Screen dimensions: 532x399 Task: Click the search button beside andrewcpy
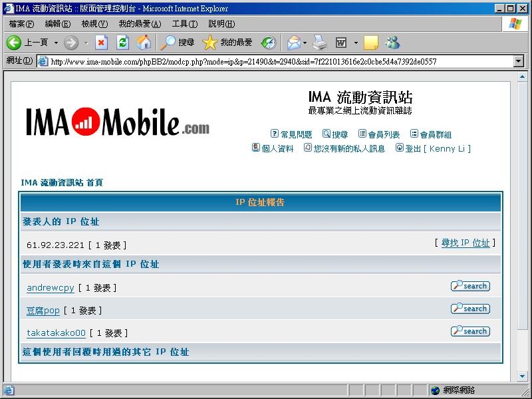click(469, 286)
